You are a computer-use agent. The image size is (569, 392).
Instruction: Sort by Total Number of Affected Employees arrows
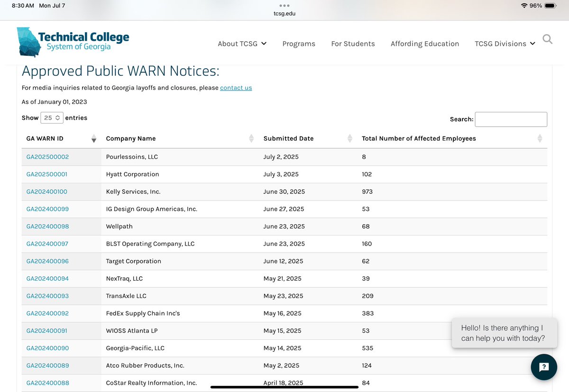tap(540, 138)
